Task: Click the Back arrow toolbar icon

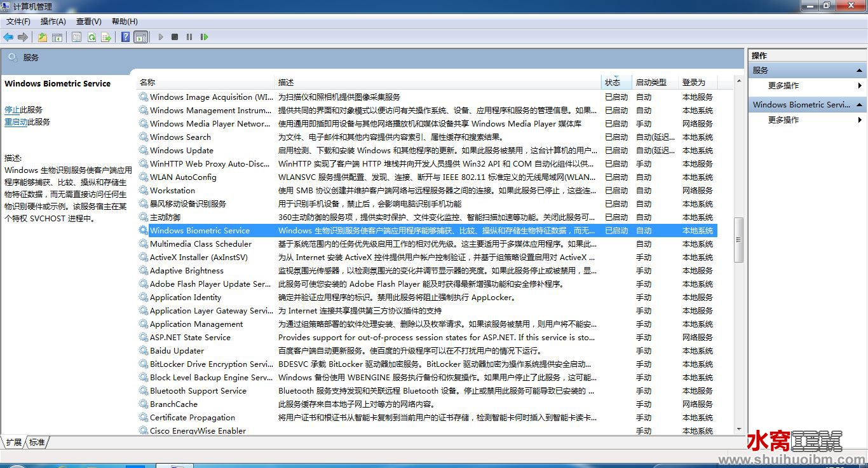Action: [8, 38]
